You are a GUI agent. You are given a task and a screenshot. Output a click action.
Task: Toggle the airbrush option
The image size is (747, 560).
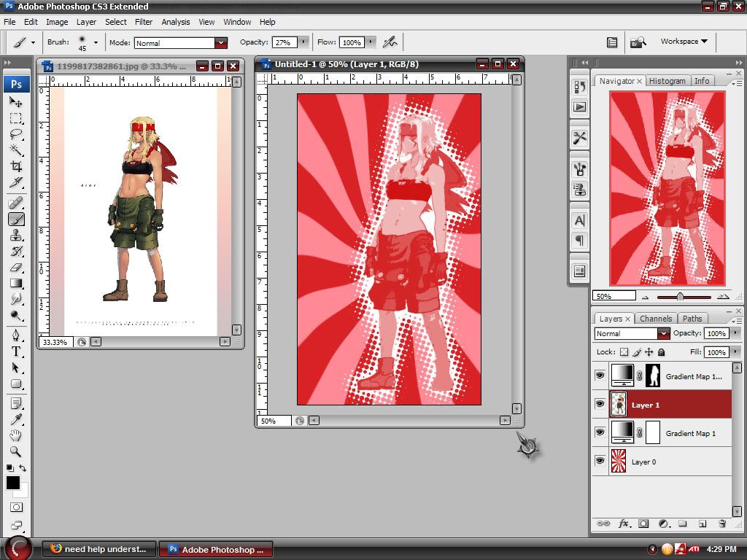point(390,42)
